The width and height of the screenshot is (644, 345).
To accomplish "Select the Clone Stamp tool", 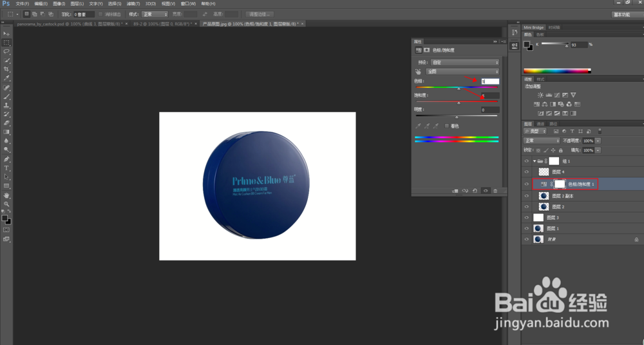I will 6,105.
